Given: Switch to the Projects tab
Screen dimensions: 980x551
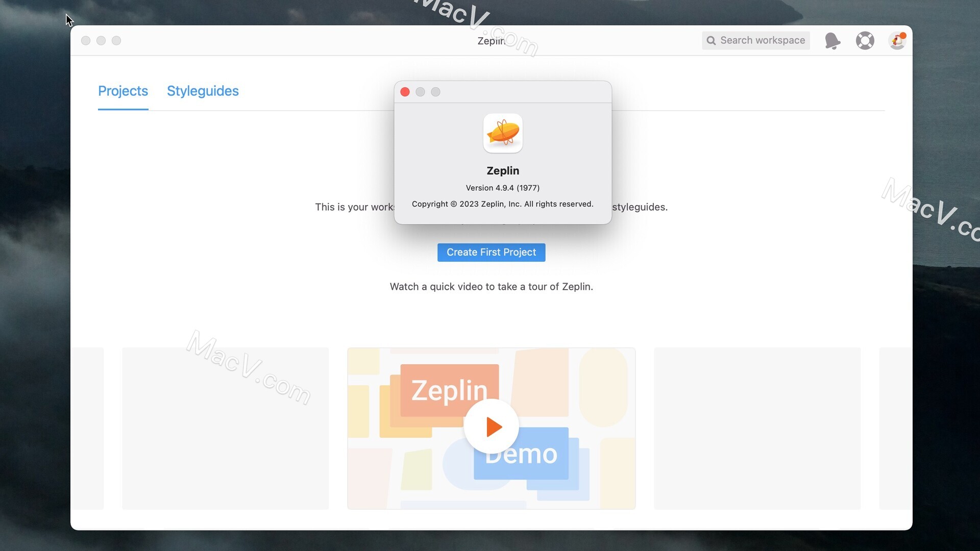Looking at the screenshot, I should pos(123,91).
